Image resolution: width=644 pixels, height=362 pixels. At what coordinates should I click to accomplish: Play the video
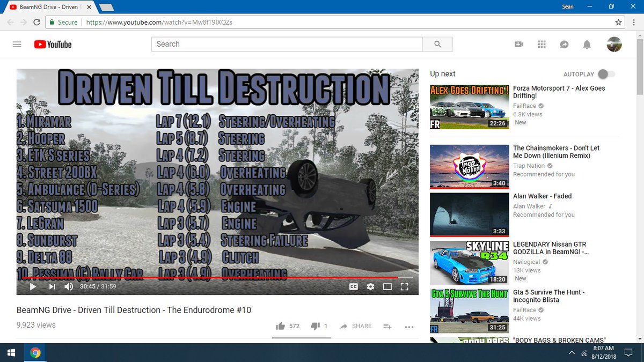33,286
